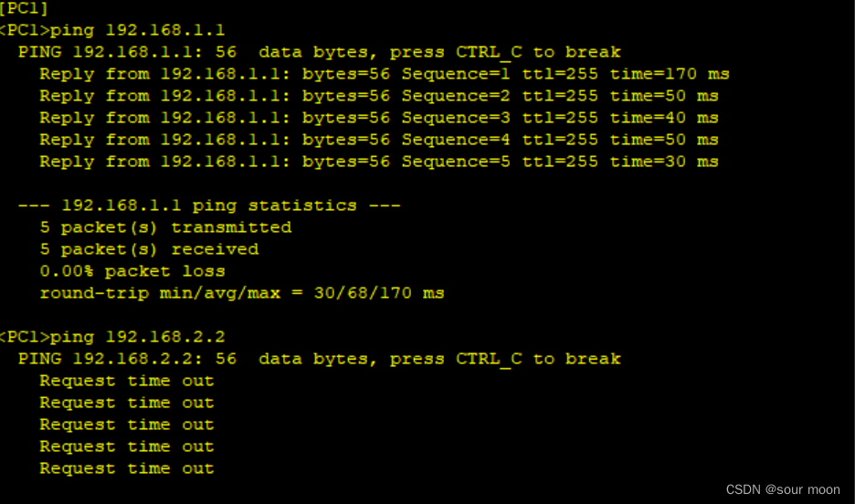Click the third 'Request time out' line
This screenshot has width=855, height=504.
(127, 425)
